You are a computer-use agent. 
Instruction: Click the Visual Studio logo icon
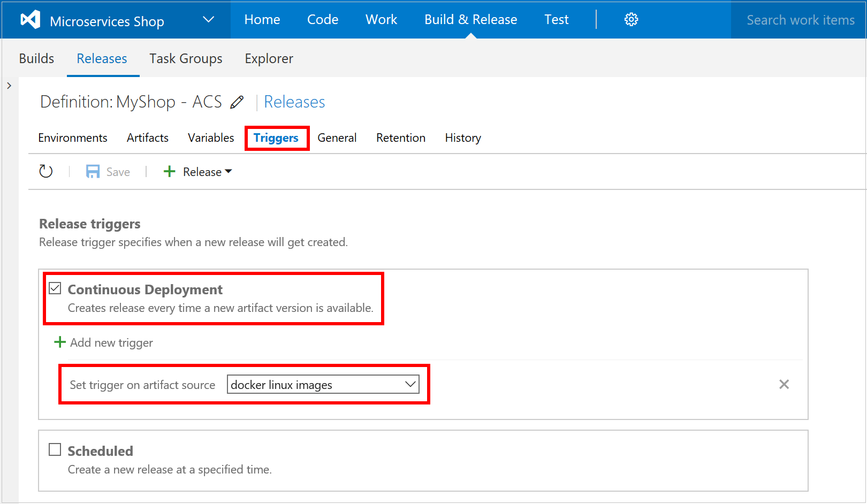[29, 19]
